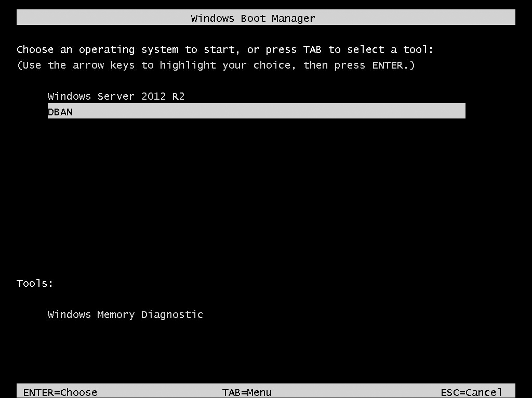532x398 pixels.
Task: Click the word 'Manager' in the title bar
Action: (x=294, y=18)
